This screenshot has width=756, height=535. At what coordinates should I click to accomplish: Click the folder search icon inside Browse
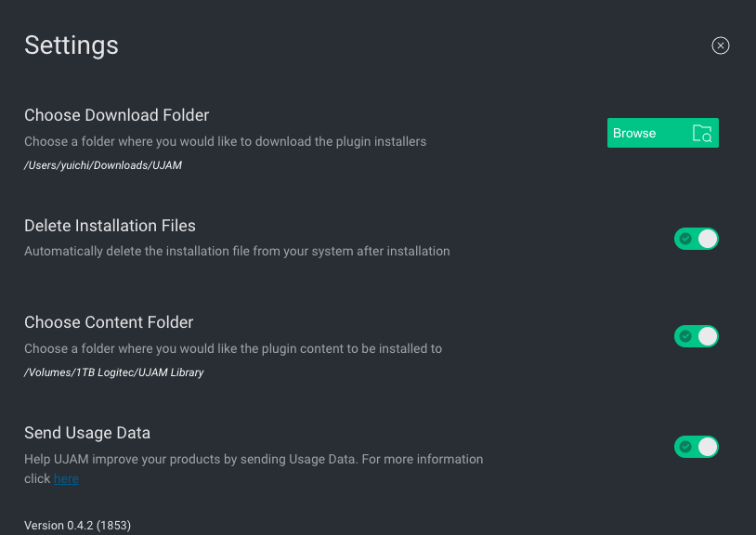(x=702, y=134)
